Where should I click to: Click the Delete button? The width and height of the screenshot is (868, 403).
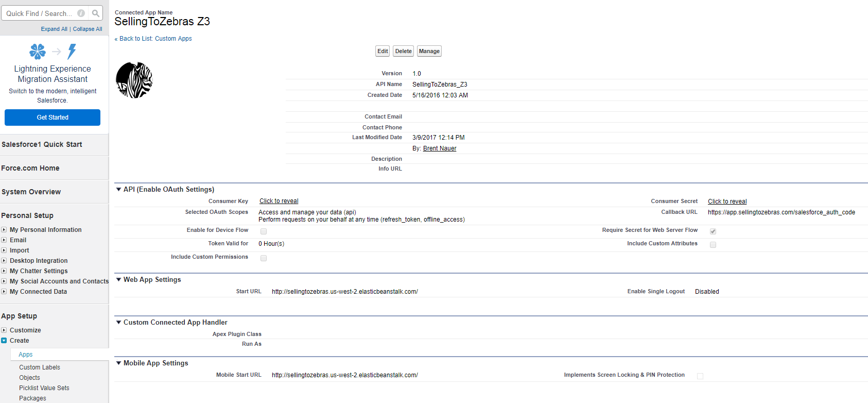click(403, 51)
